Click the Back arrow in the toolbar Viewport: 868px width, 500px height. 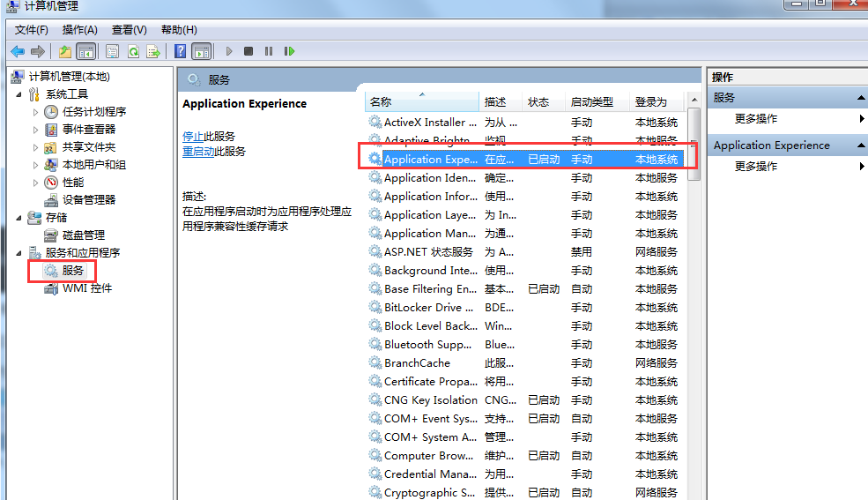(x=18, y=51)
